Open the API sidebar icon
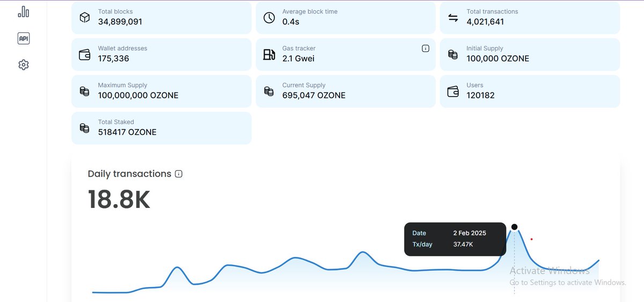644x302 pixels. point(23,38)
